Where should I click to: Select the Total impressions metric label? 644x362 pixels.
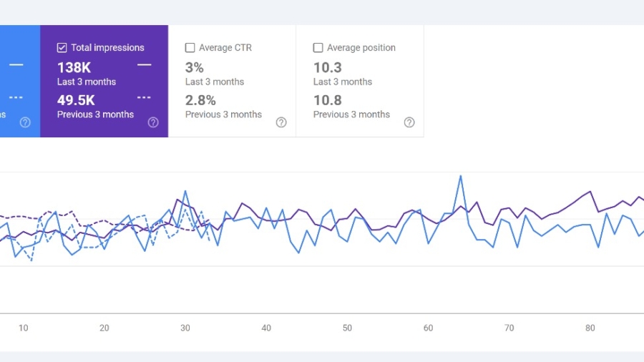pos(107,48)
